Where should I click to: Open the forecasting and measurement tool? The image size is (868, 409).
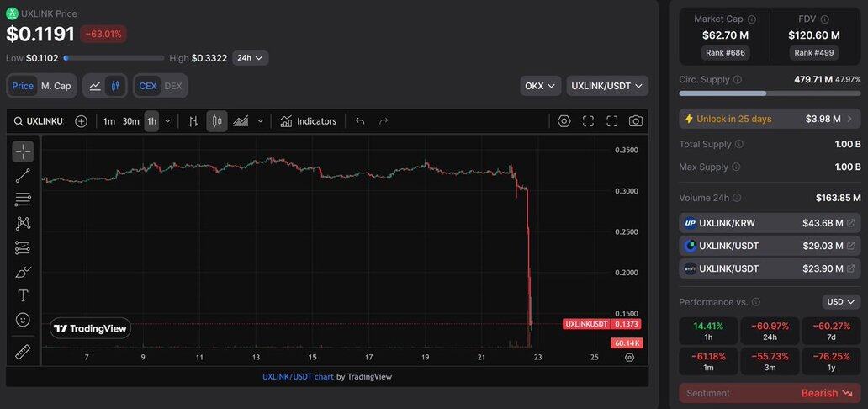[23, 247]
